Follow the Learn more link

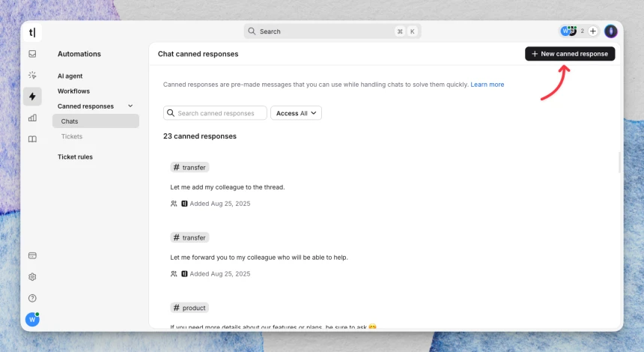487,85
